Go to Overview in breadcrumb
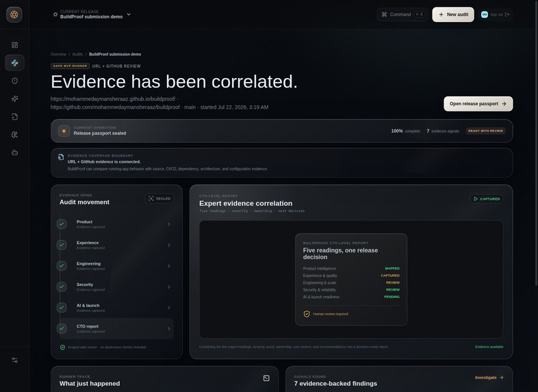The image size is (538, 392). [58, 54]
